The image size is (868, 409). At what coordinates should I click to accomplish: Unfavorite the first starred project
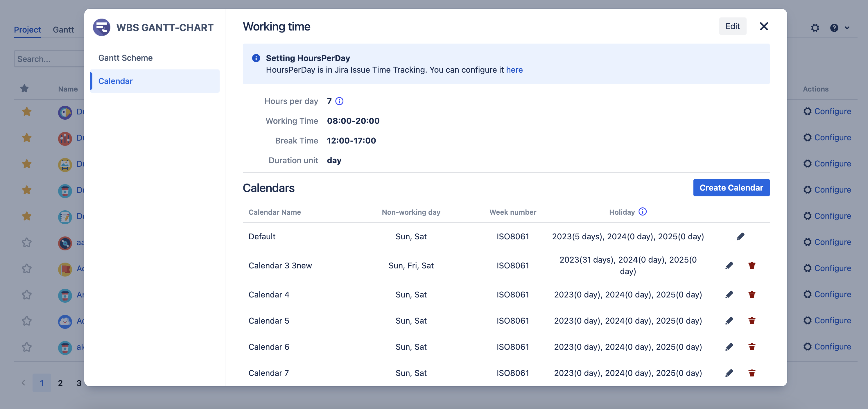pos(27,112)
